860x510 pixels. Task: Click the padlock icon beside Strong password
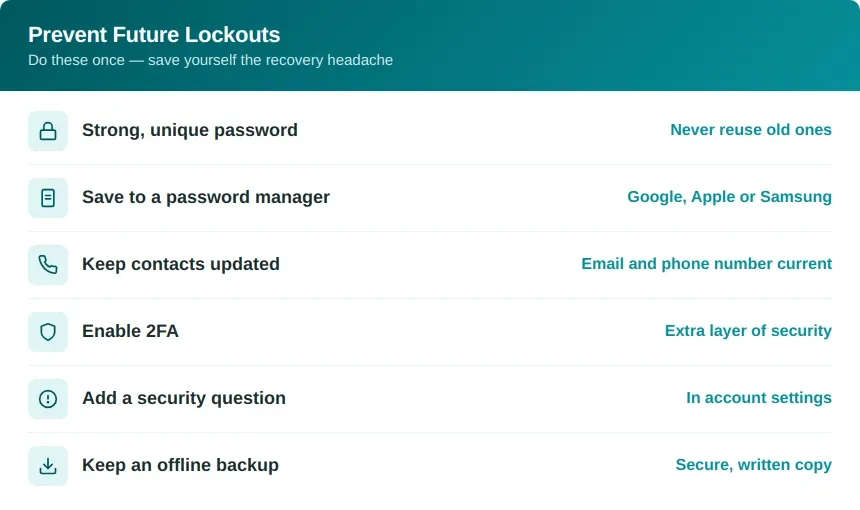pos(48,131)
